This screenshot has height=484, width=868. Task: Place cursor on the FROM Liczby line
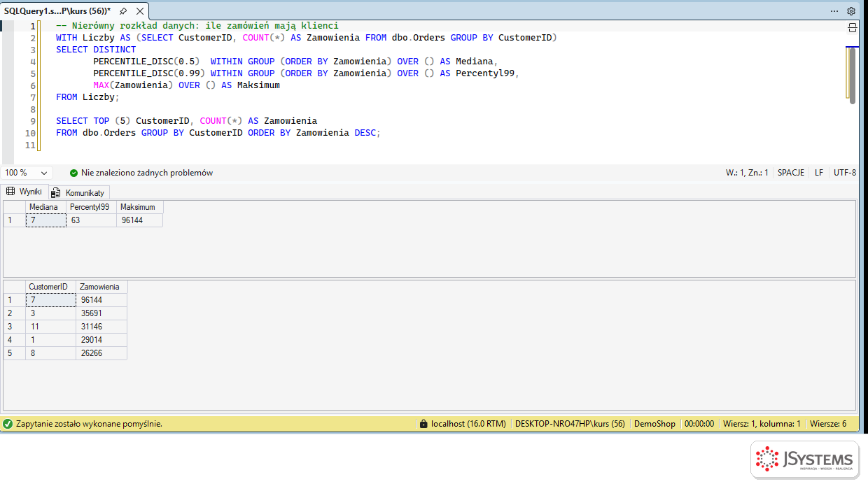click(88, 97)
